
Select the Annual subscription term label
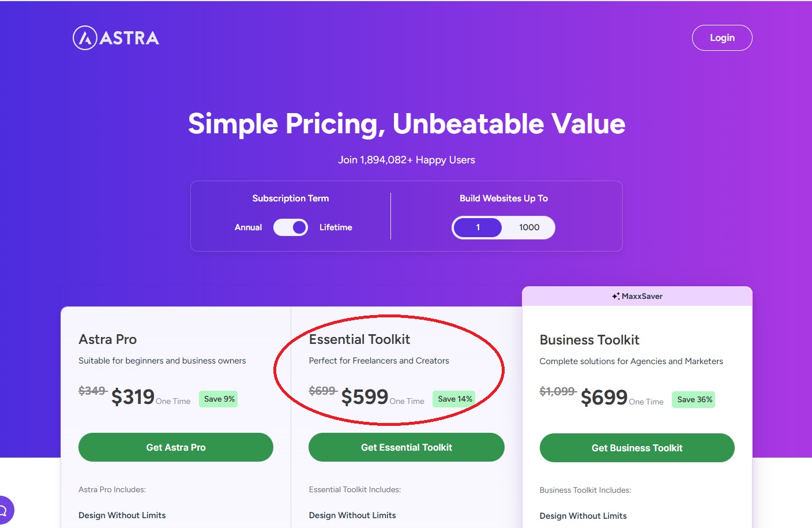pyautogui.click(x=248, y=227)
